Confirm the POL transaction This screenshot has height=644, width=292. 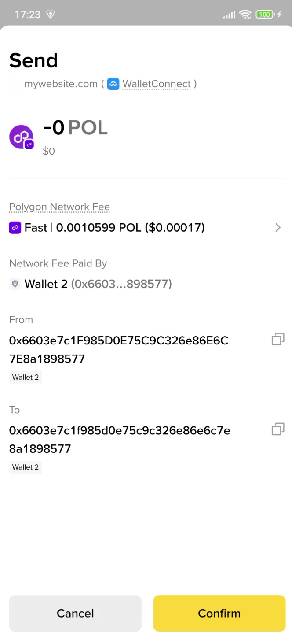(219, 613)
